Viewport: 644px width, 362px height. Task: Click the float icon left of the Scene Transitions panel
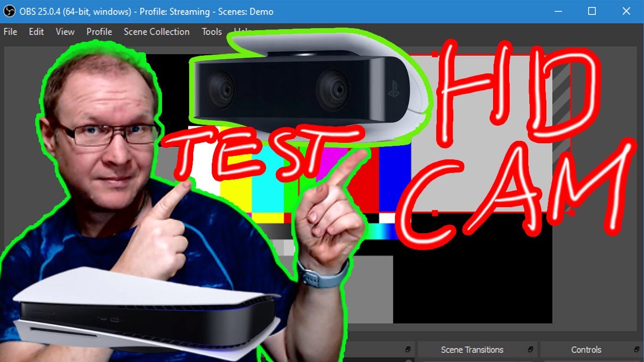point(408,349)
